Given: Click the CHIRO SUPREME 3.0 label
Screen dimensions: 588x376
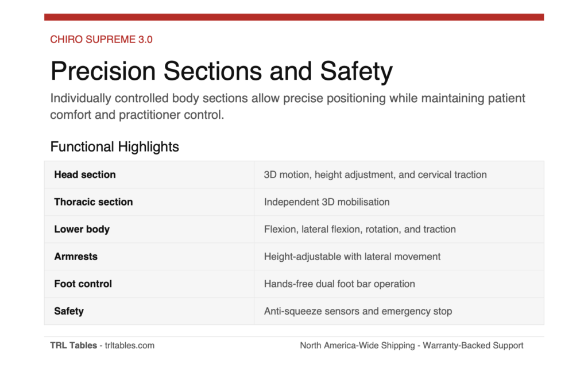Looking at the screenshot, I should pos(101,40).
